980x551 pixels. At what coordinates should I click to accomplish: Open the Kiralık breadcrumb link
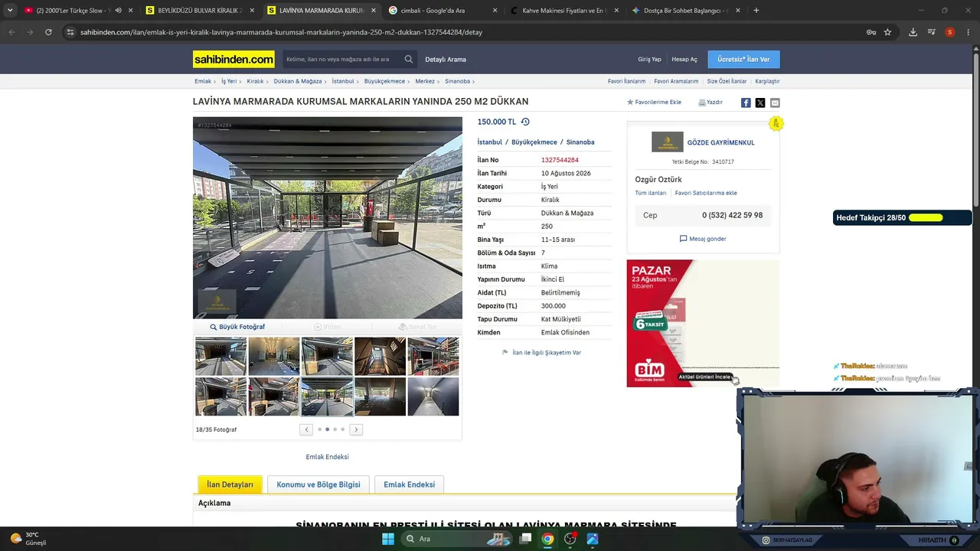(255, 81)
